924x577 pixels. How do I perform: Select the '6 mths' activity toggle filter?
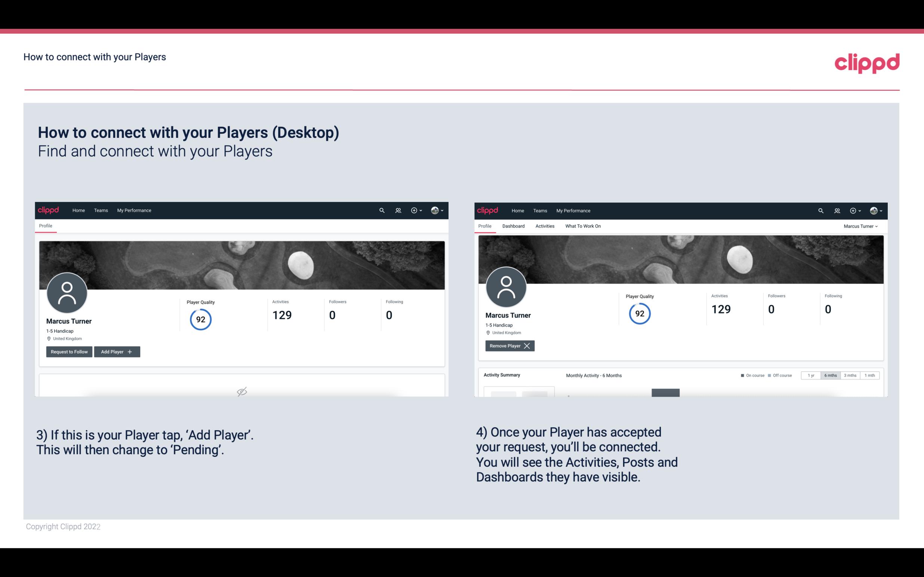click(x=830, y=375)
